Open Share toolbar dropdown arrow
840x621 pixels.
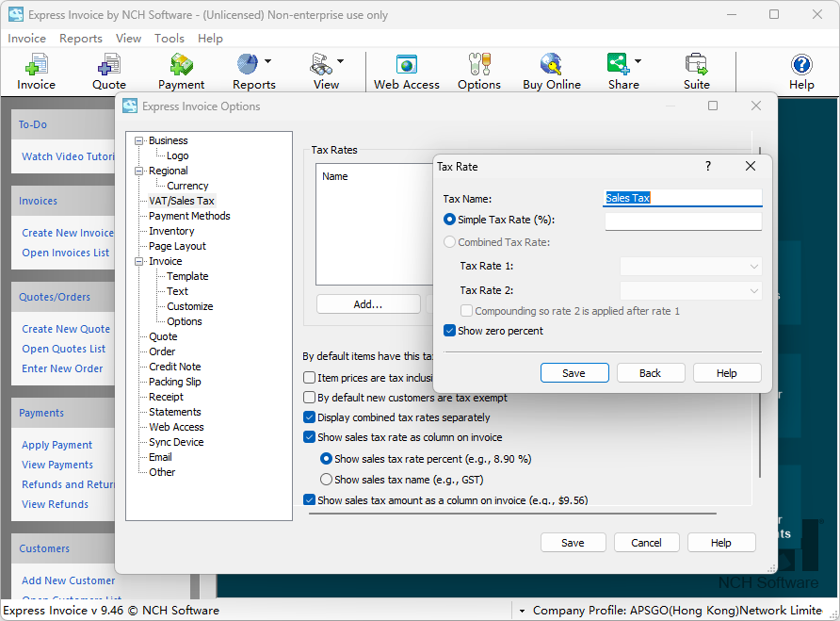(x=638, y=61)
